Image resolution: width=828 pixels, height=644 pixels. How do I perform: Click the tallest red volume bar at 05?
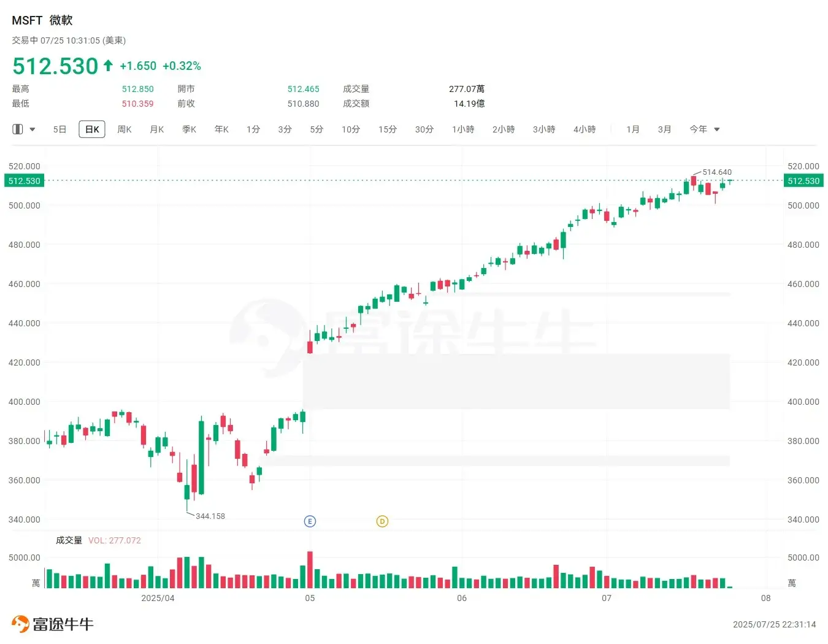pyautogui.click(x=310, y=570)
